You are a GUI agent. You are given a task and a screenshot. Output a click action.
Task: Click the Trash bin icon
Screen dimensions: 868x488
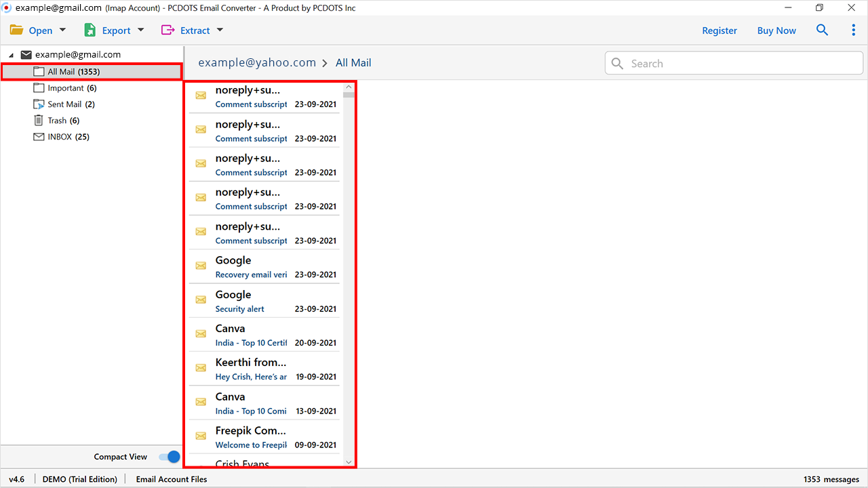point(39,121)
